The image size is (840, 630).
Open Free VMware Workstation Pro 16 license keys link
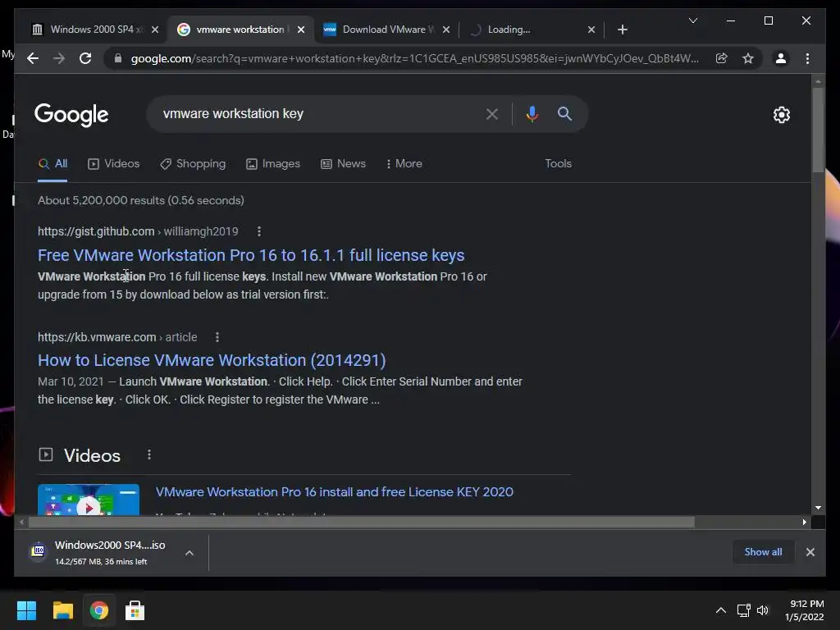click(x=251, y=256)
